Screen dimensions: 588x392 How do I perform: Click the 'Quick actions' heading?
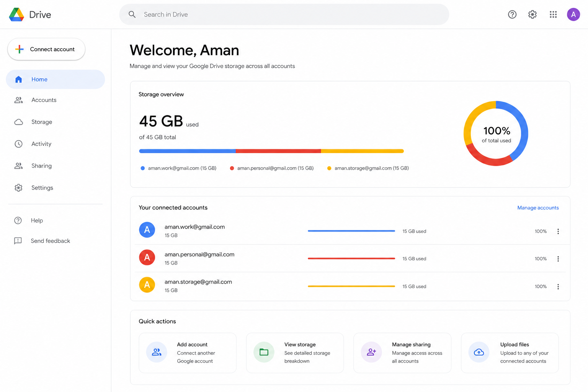[157, 321]
